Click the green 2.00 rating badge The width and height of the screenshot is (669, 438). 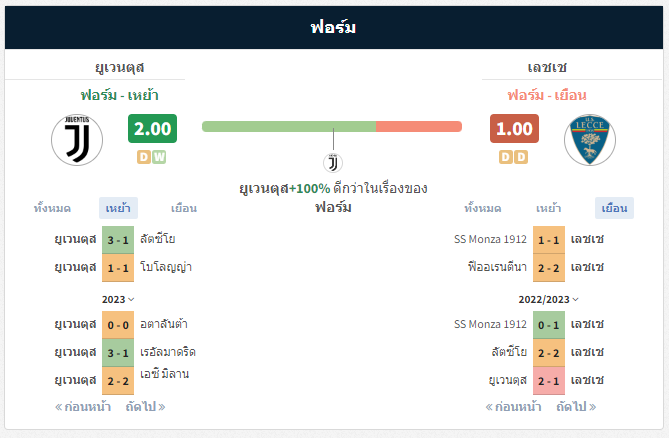click(152, 128)
